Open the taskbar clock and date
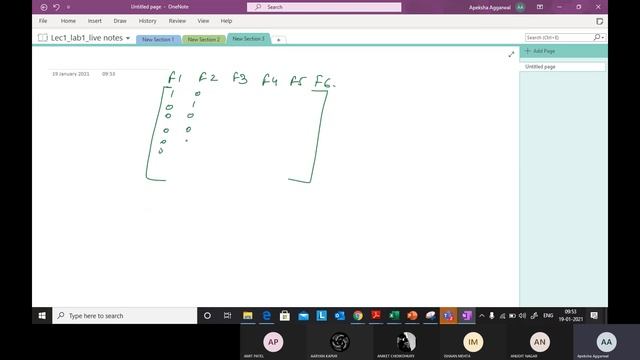This screenshot has width=640, height=360. pos(571,316)
